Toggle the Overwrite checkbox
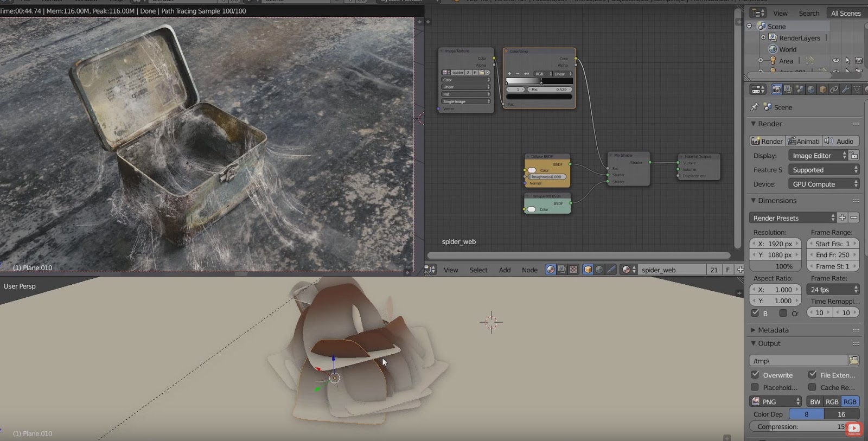Viewport: 868px width, 441px height. pyautogui.click(x=755, y=374)
